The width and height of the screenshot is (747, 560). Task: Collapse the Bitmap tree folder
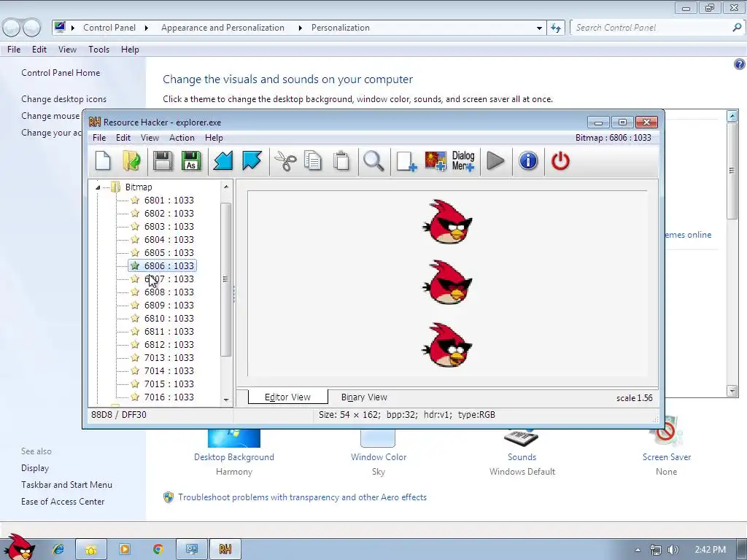tap(98, 187)
